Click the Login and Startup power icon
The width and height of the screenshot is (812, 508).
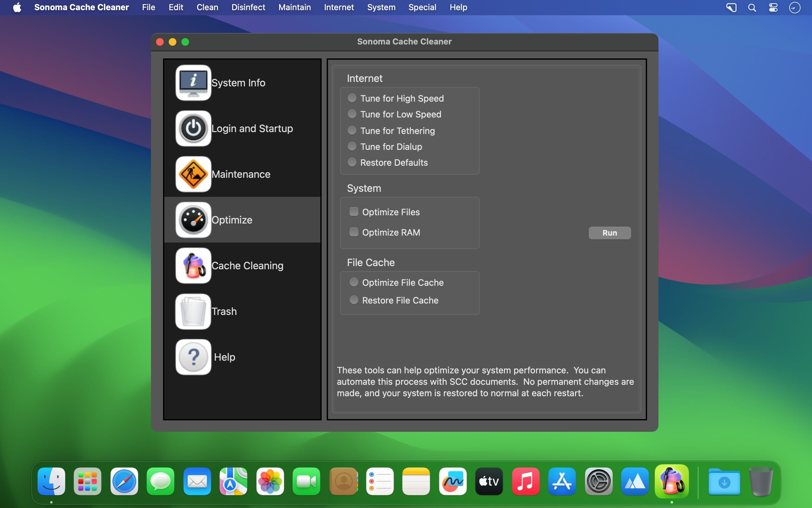(x=193, y=128)
